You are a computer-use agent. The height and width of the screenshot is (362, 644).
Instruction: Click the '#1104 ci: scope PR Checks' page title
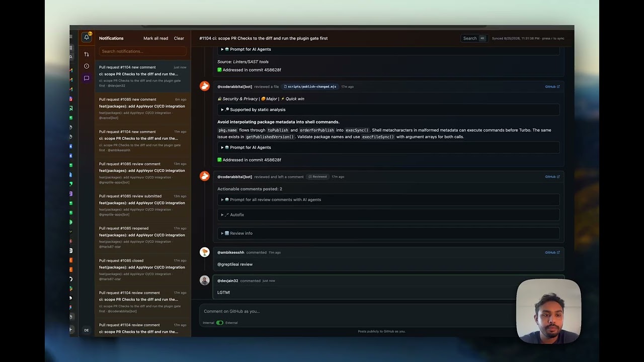263,38
